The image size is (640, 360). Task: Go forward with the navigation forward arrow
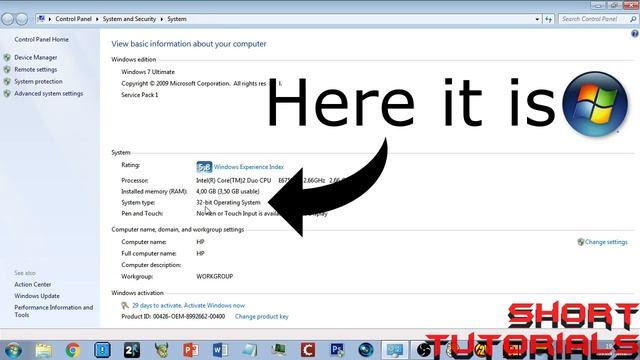point(22,19)
